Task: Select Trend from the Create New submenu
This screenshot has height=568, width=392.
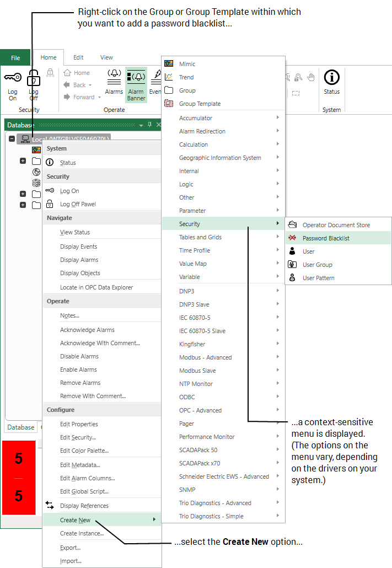Action: [x=223, y=77]
